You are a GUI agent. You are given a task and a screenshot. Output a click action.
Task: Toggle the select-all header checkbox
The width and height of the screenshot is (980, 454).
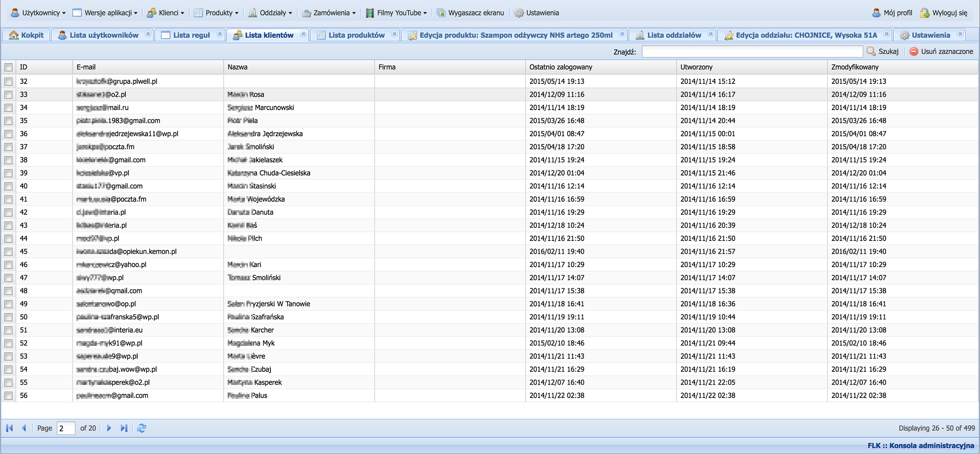[x=9, y=67]
